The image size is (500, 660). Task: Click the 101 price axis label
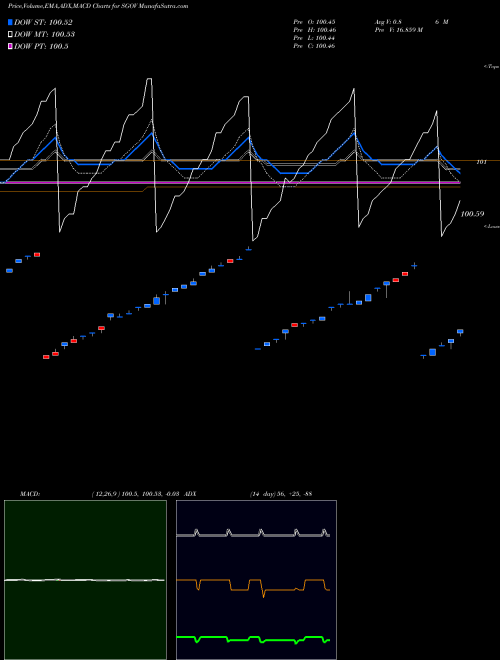pos(481,162)
